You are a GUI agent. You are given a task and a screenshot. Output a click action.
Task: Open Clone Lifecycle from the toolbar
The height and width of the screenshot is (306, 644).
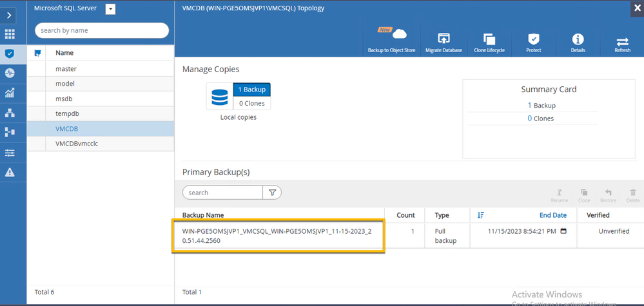pyautogui.click(x=489, y=41)
